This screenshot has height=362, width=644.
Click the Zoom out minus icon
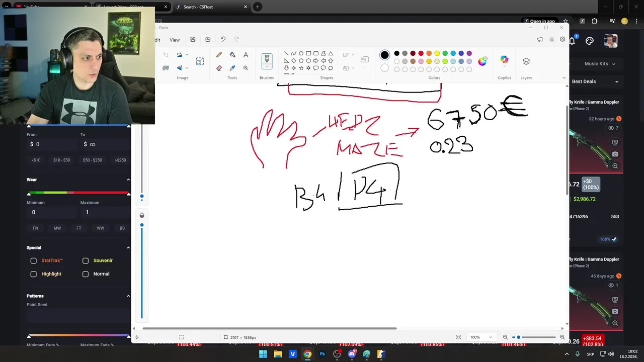point(505,337)
